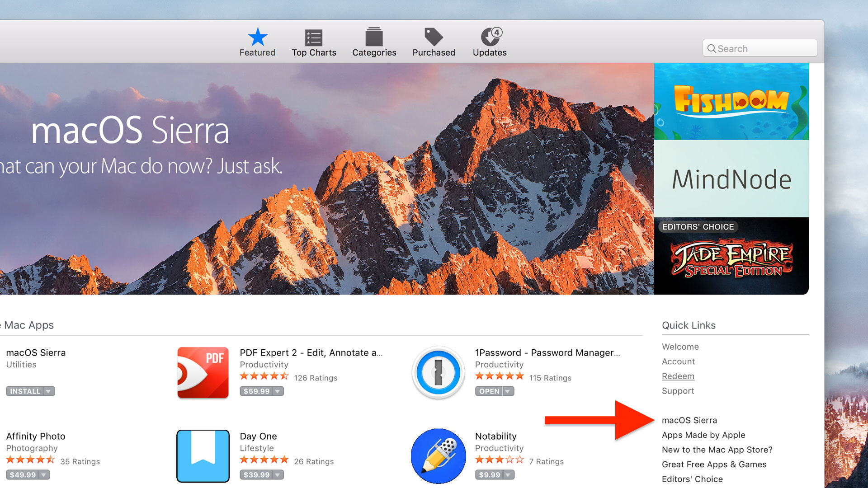Open PDF Expert 2 app title

coord(311,352)
